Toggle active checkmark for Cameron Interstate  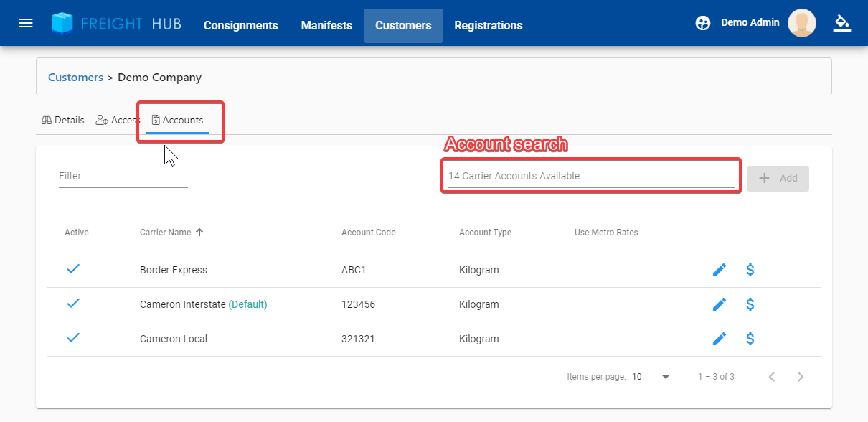point(73,304)
